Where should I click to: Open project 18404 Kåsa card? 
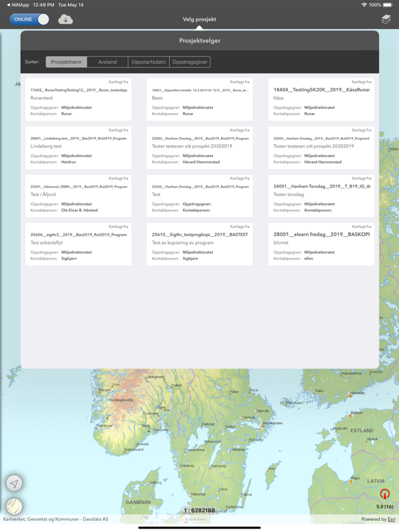[x=321, y=100]
